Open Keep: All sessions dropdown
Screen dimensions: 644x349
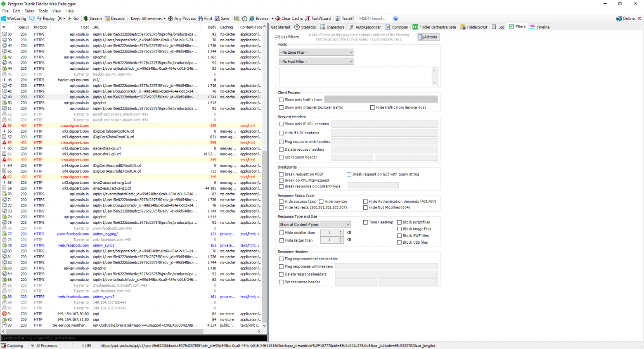click(148, 18)
